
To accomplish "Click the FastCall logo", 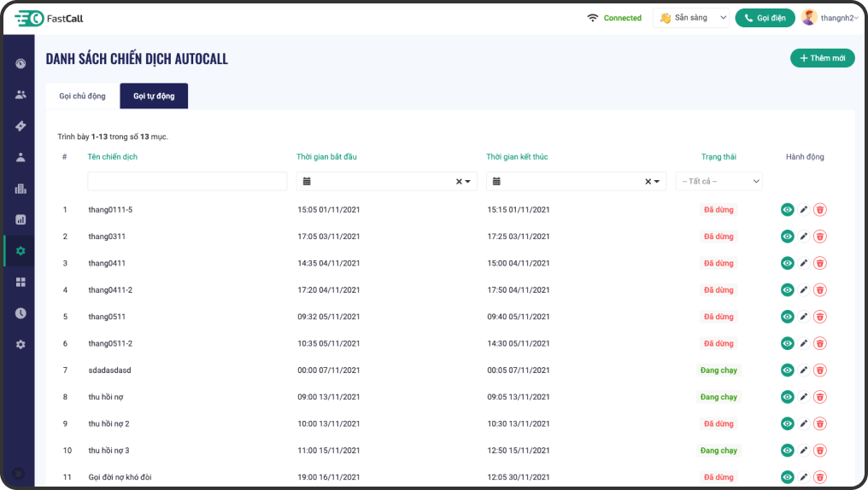I will (49, 18).
